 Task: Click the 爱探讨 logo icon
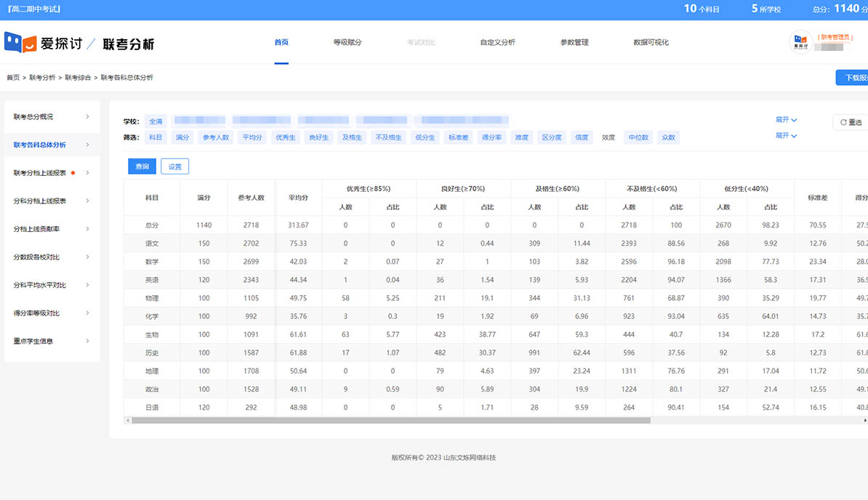point(20,42)
